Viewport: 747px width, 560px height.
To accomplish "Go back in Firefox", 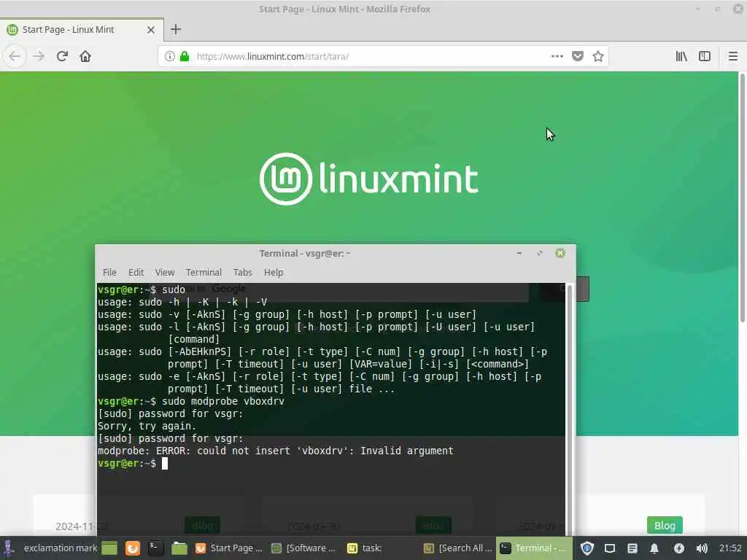I will click(x=15, y=56).
